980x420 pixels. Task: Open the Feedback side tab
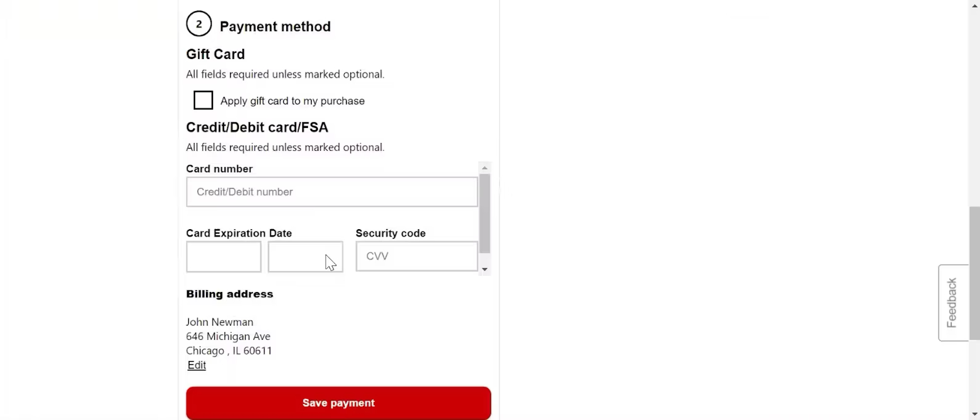point(952,303)
